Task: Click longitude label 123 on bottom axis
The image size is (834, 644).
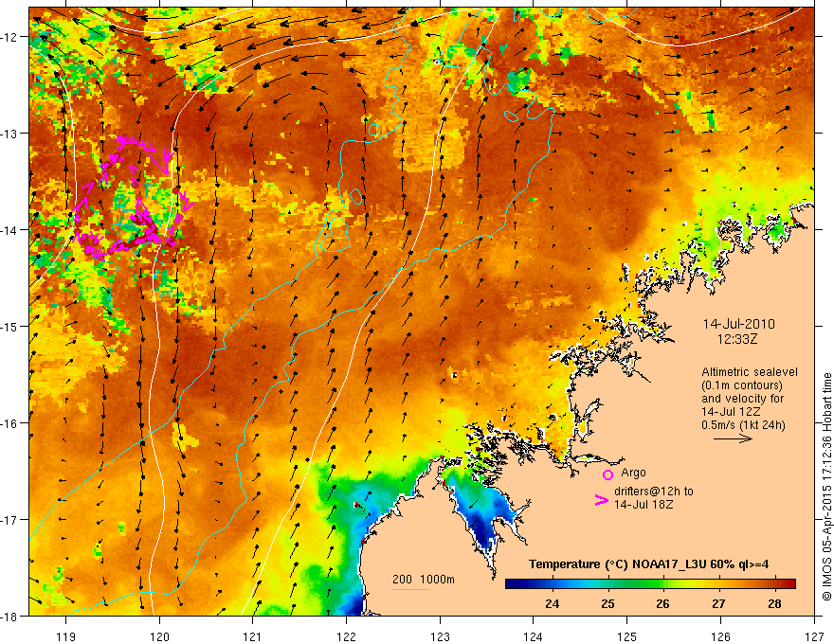Action: point(440,636)
